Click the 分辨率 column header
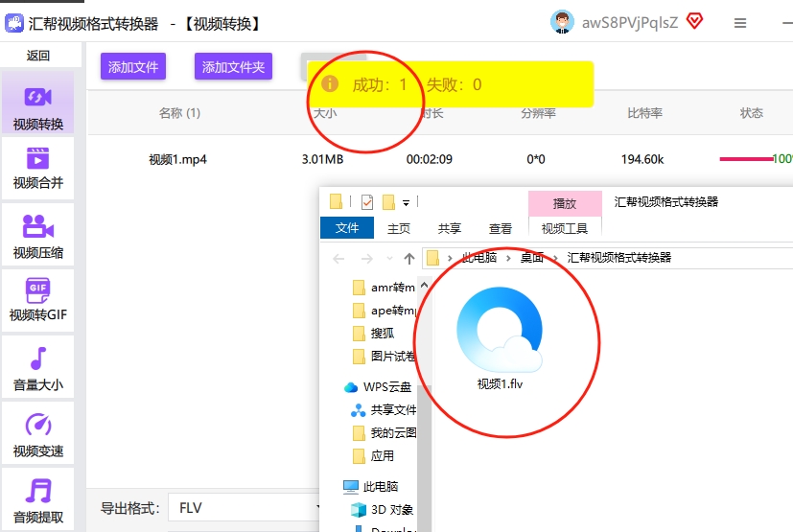Viewport: 793px width, 532px height. [538, 113]
